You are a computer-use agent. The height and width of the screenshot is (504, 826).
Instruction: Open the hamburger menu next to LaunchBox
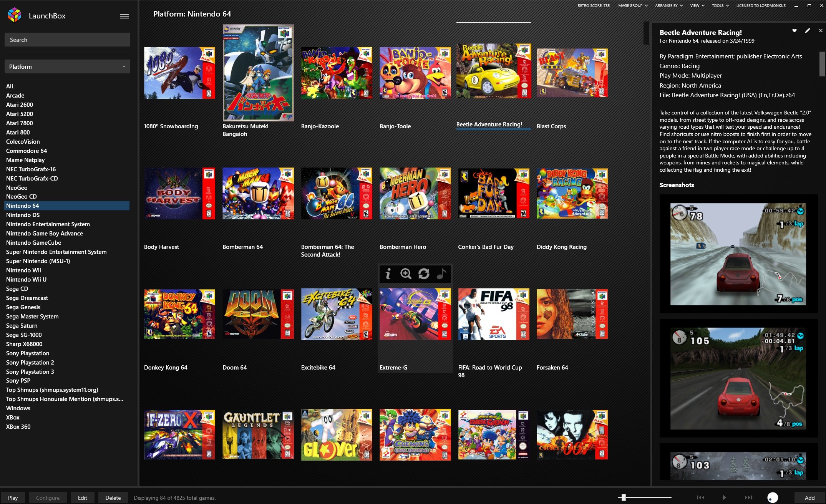coord(124,16)
